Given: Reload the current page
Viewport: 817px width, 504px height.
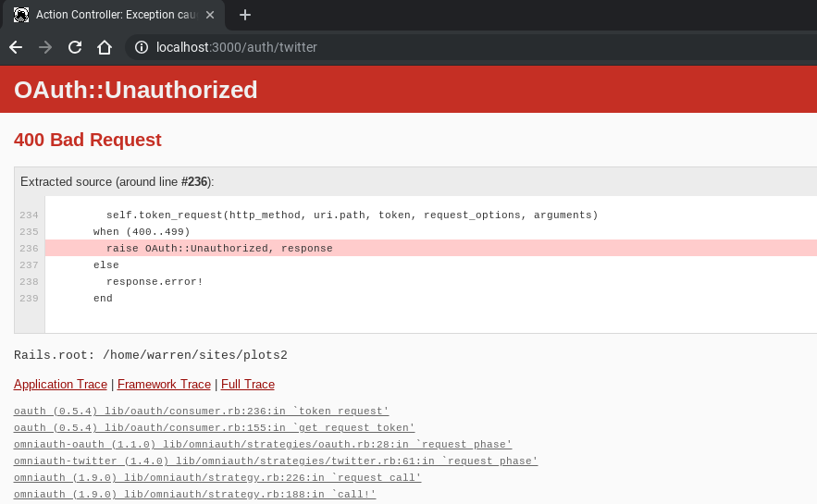Looking at the screenshot, I should [75, 47].
